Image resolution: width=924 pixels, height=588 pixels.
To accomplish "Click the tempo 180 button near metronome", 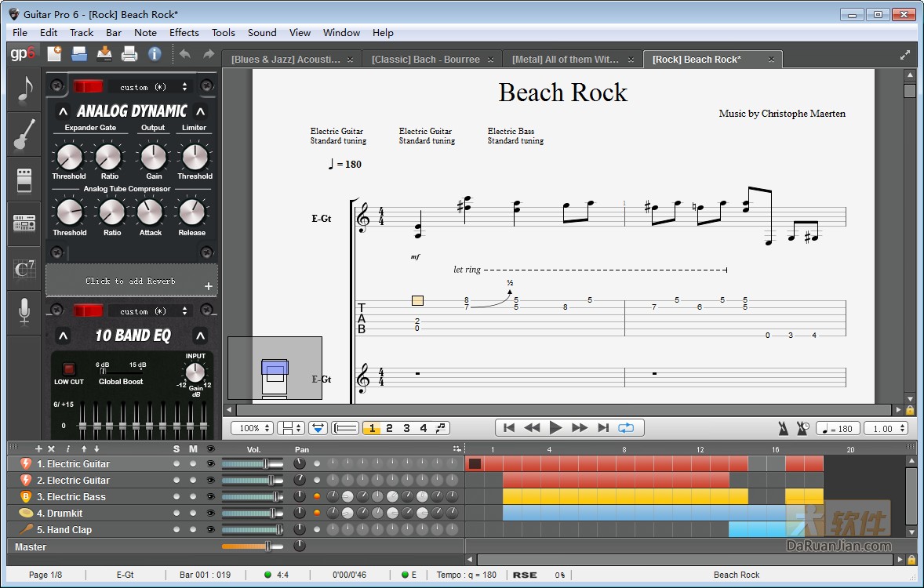I will click(x=838, y=428).
